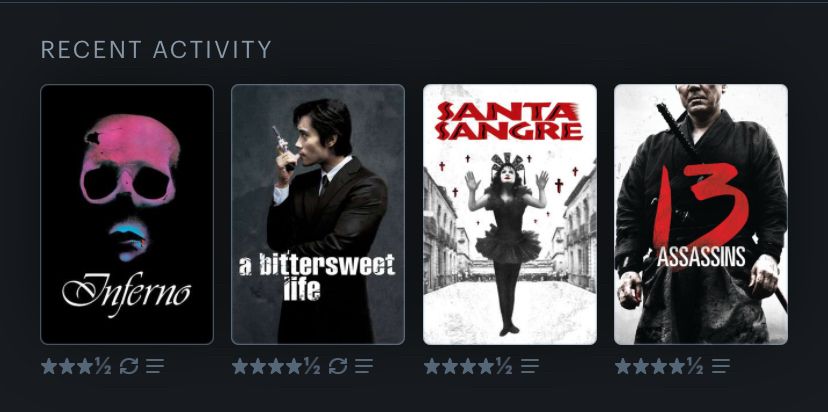The height and width of the screenshot is (412, 828).
Task: Select the Santa Sangre poster
Action: click(x=510, y=214)
